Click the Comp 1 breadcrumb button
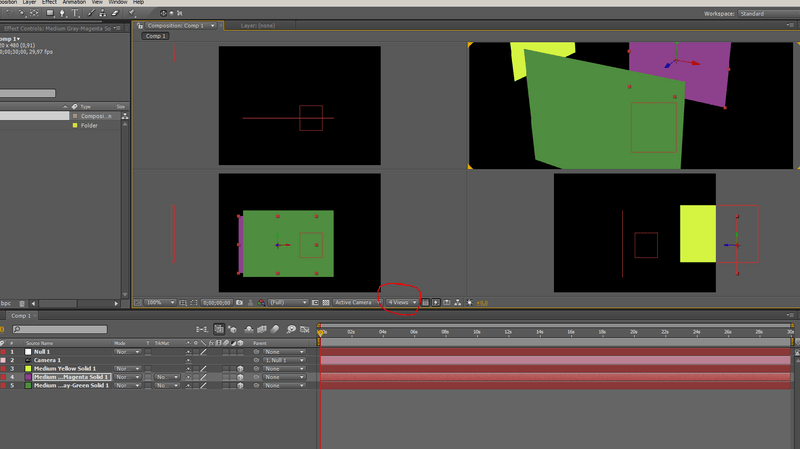This screenshot has height=449, width=800. pyautogui.click(x=154, y=36)
